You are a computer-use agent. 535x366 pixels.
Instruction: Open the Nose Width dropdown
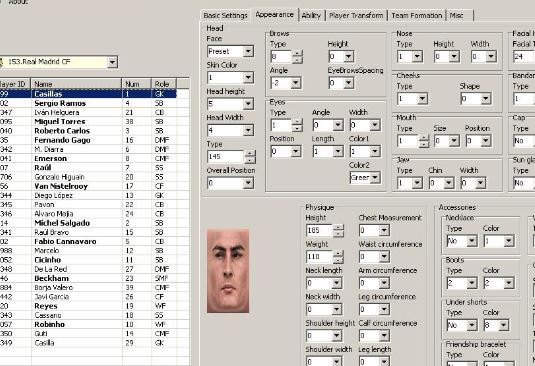point(491,57)
